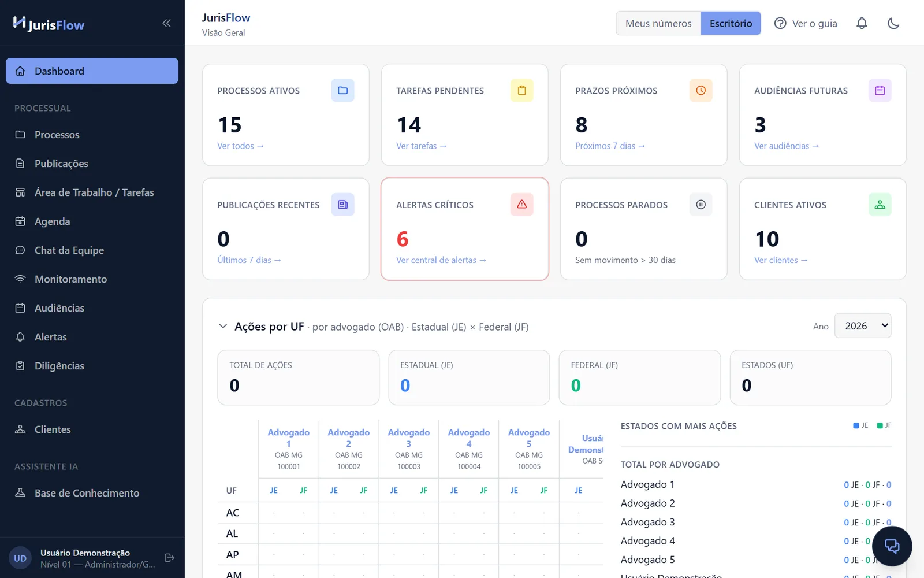Open Base de Conhecimento
This screenshot has height=578, width=924.
92,492
